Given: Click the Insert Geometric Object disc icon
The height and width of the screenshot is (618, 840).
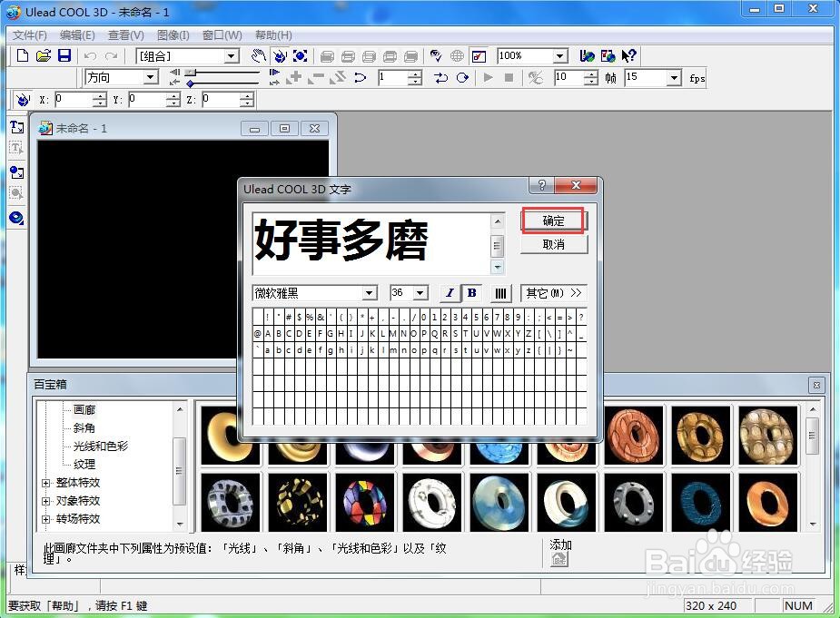Looking at the screenshot, I should [16, 218].
